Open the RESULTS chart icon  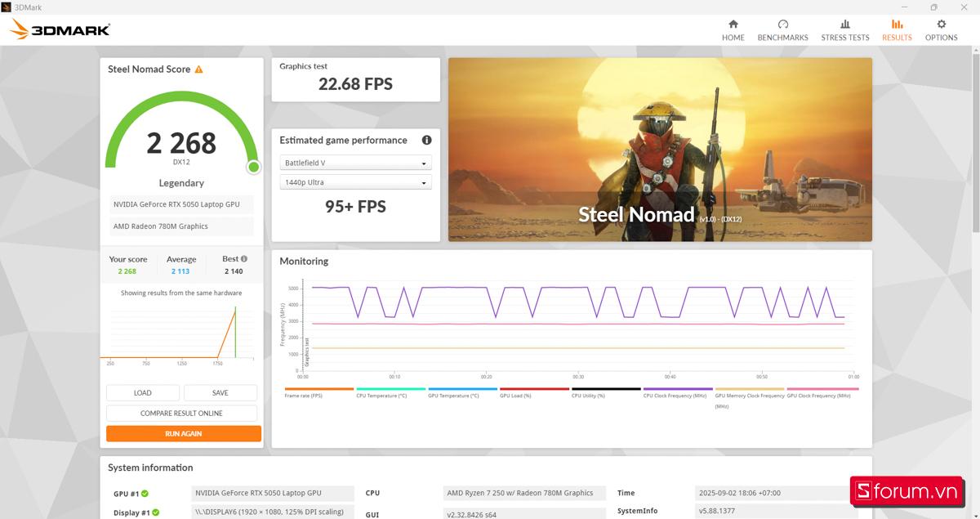pyautogui.click(x=897, y=25)
